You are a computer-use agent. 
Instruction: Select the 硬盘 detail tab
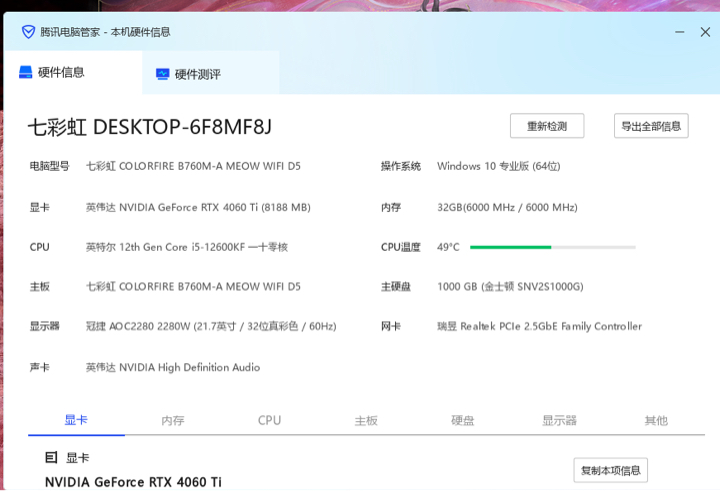click(462, 420)
